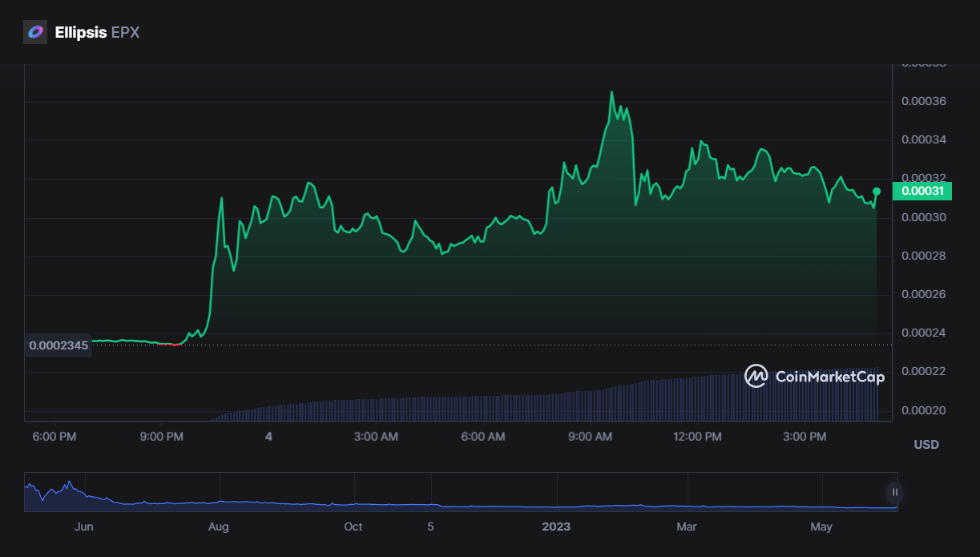The height and width of the screenshot is (557, 980).
Task: Click the 3:00 AM time axis label
Action: pos(376,437)
